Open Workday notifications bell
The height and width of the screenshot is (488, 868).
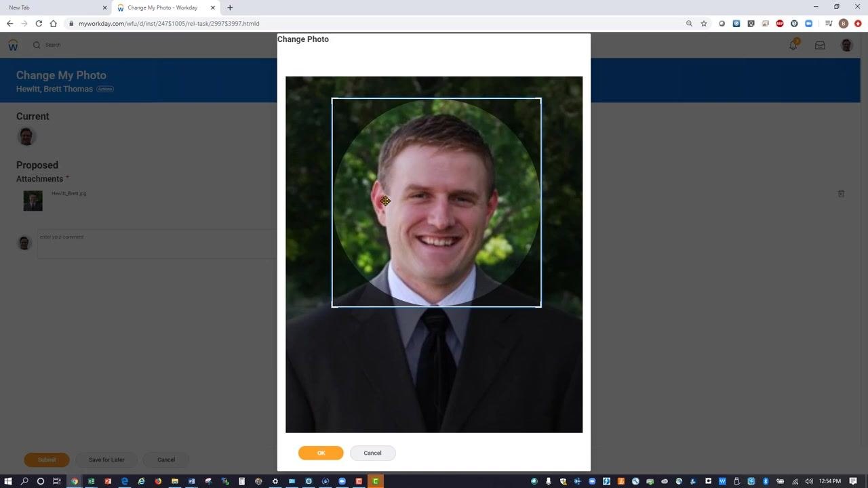(x=793, y=45)
